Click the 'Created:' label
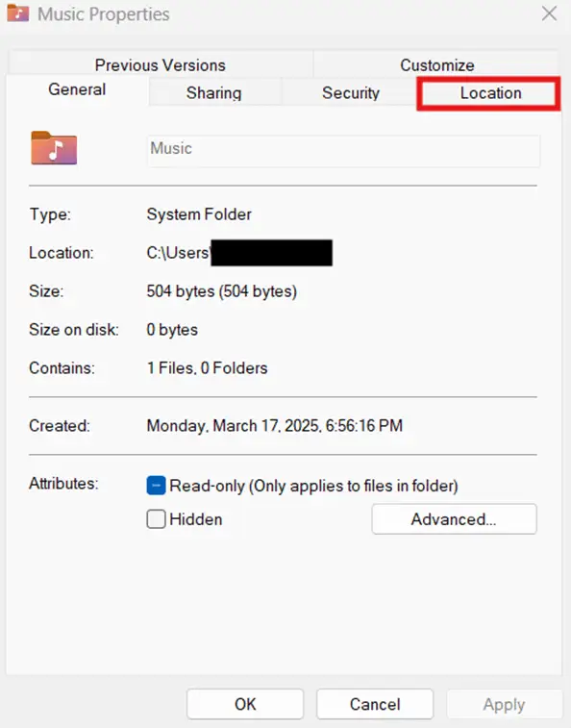Viewport: 571px width, 728px height. pos(60,426)
